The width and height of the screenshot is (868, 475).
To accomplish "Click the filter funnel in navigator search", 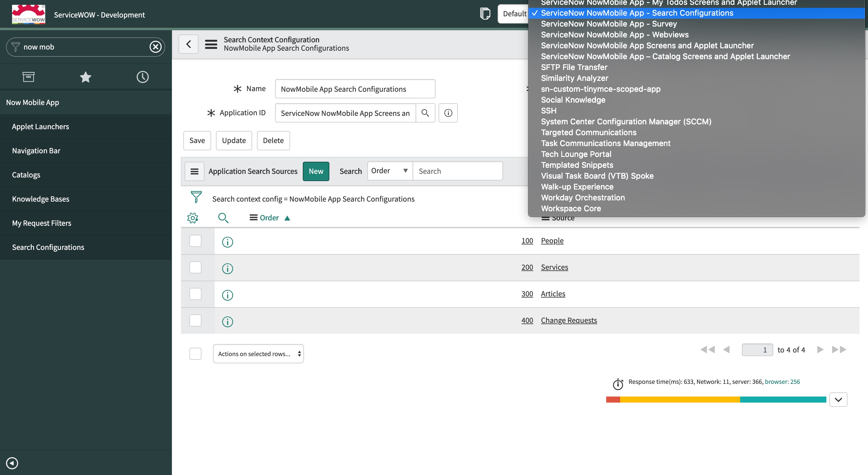I will click(x=15, y=47).
